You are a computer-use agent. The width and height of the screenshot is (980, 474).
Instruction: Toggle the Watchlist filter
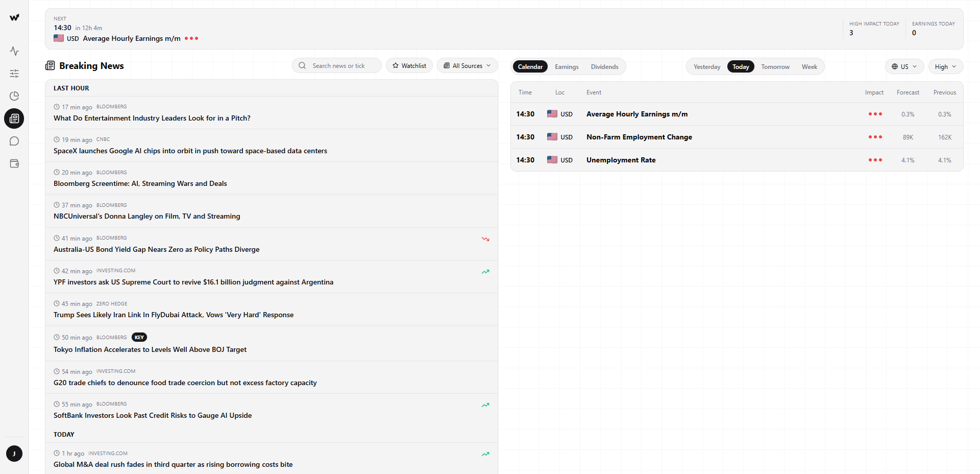pyautogui.click(x=409, y=65)
